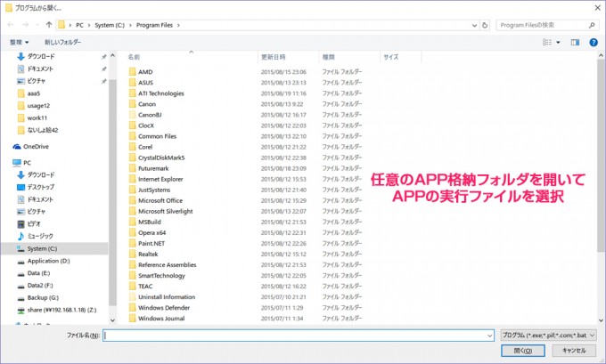Open the file type filter combo box
Viewport: 606px width, 364px height.
[x=548, y=335]
